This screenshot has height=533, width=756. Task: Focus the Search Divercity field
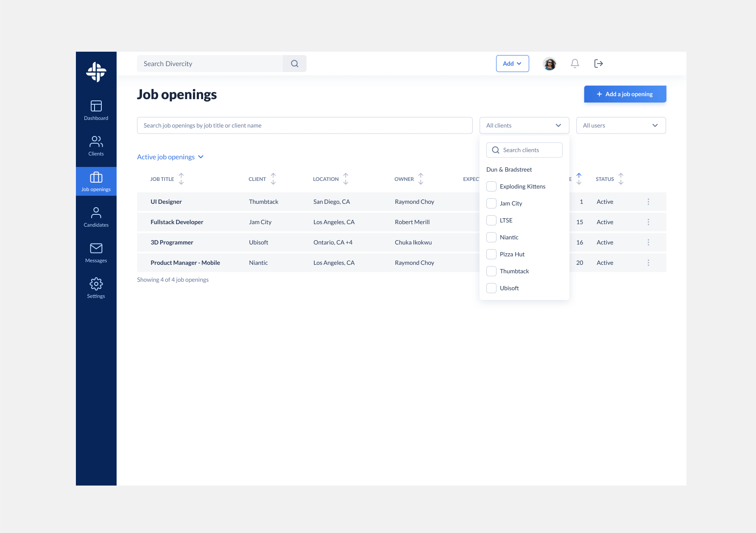(x=210, y=64)
